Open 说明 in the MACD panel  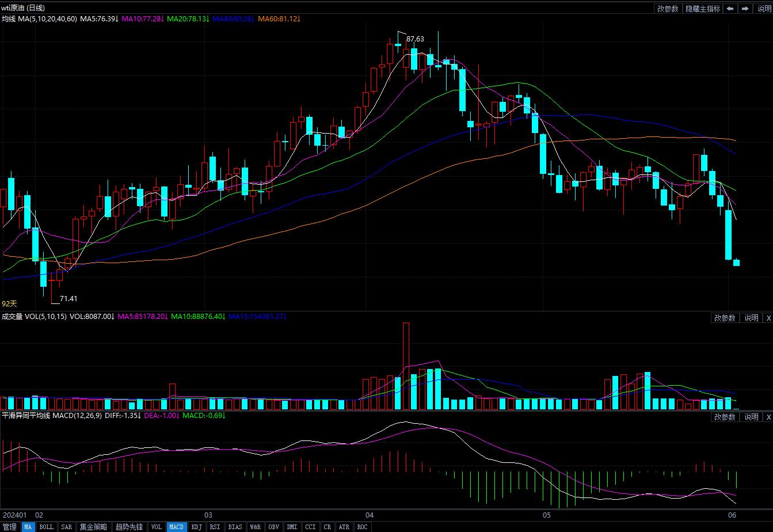click(751, 417)
